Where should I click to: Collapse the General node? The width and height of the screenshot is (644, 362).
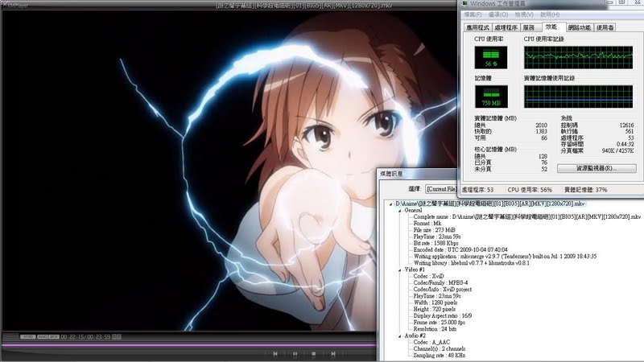[x=399, y=211]
